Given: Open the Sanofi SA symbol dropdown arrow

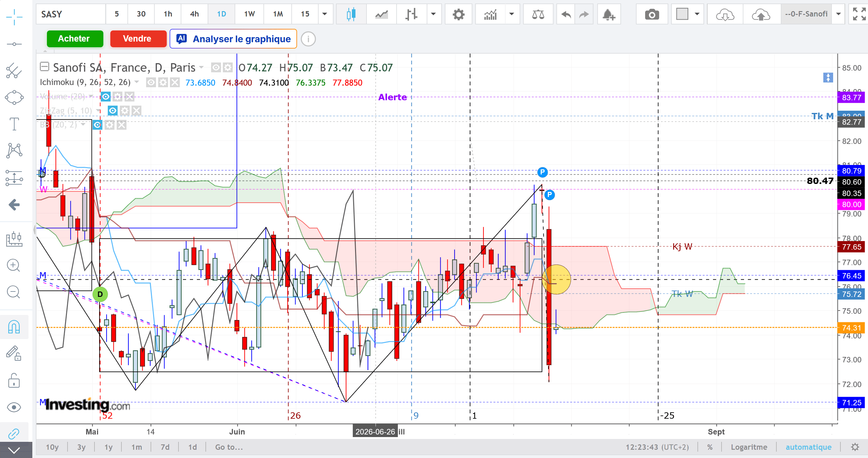Looking at the screenshot, I should (x=201, y=68).
